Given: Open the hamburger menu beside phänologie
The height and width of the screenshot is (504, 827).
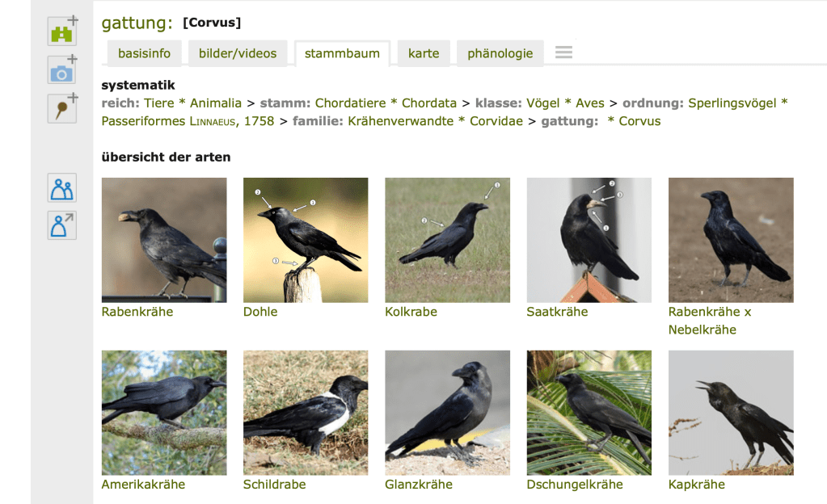Looking at the screenshot, I should [563, 52].
